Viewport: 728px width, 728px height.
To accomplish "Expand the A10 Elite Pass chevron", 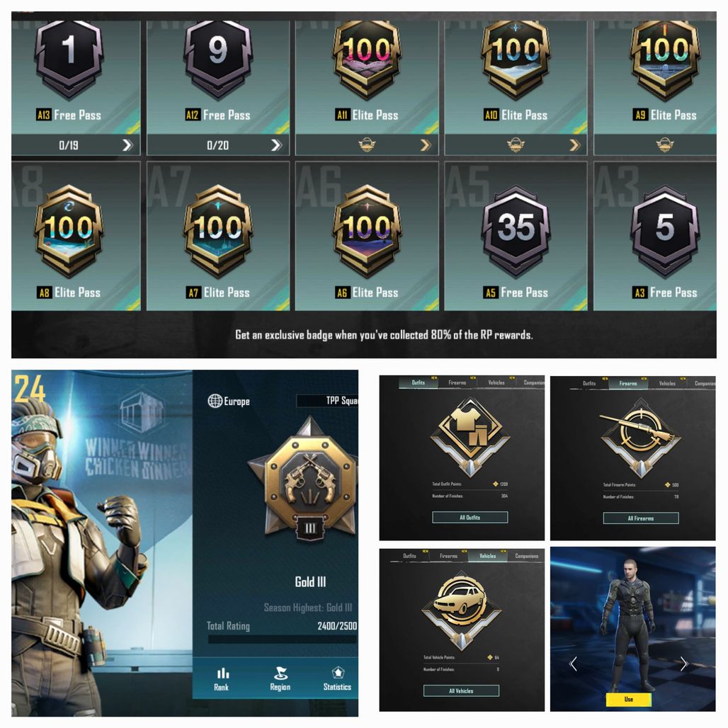I will pos(575,145).
